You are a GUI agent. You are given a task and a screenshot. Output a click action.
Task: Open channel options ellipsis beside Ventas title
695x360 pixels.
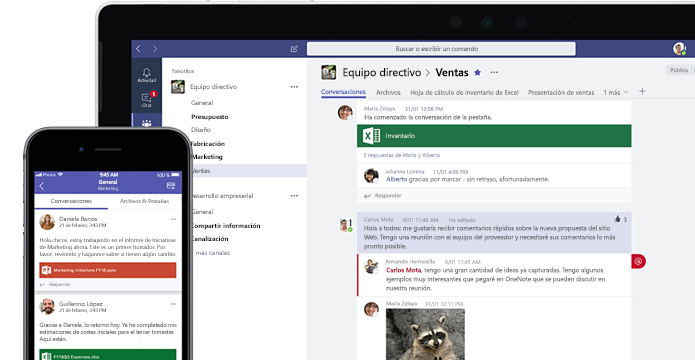[x=494, y=72]
